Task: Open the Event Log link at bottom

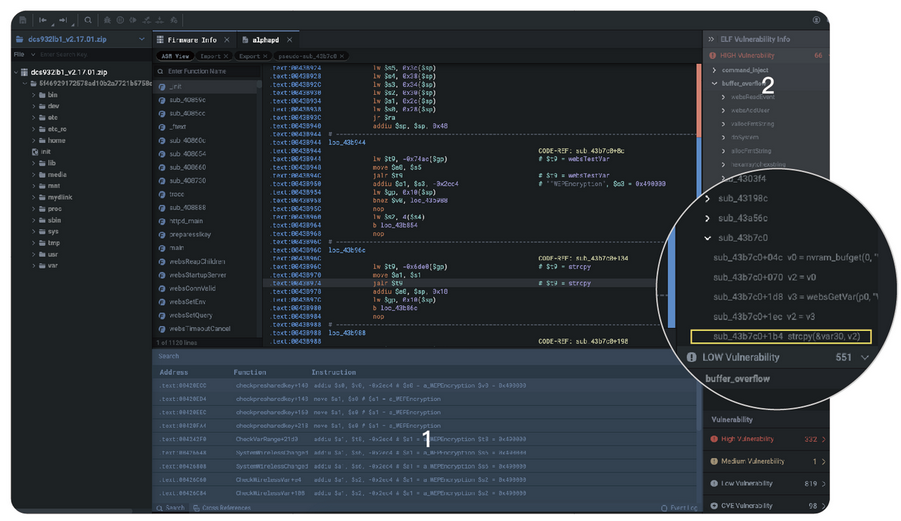Action: pyautogui.click(x=679, y=508)
